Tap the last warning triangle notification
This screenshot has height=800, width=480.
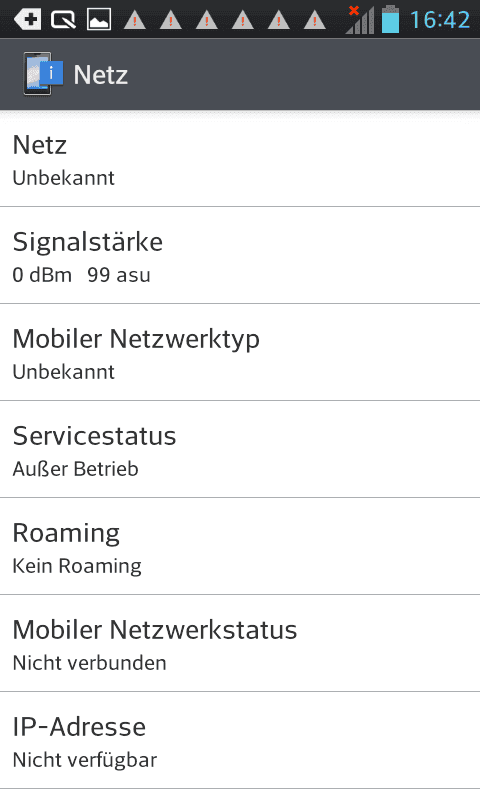tap(315, 20)
